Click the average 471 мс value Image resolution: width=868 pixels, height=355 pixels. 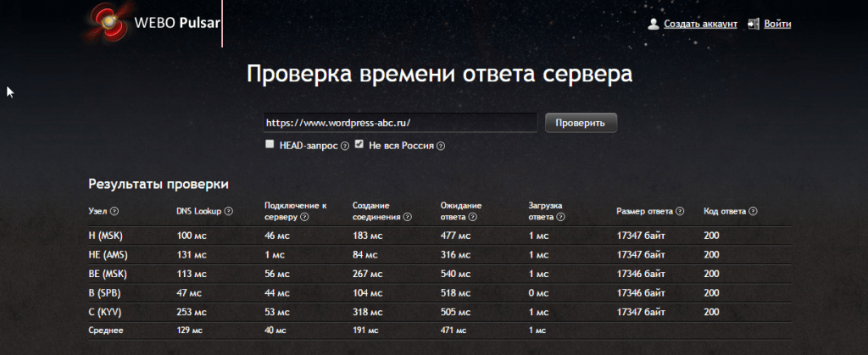tap(454, 330)
